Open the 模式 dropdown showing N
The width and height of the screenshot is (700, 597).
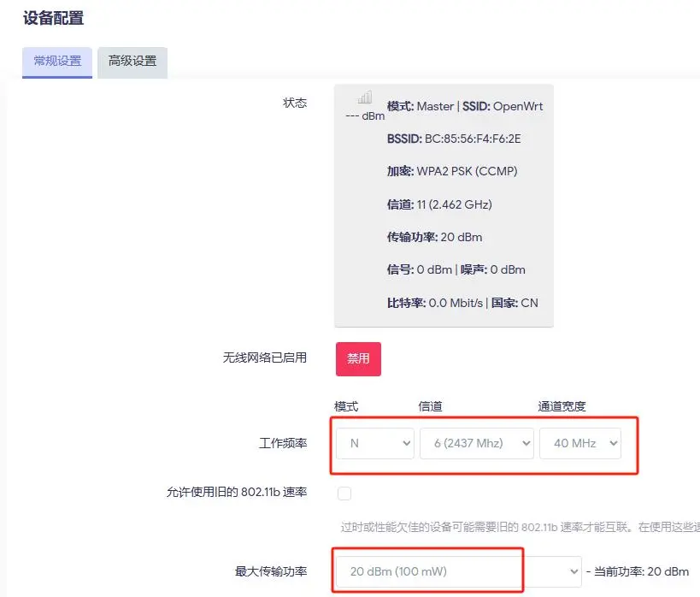click(375, 443)
